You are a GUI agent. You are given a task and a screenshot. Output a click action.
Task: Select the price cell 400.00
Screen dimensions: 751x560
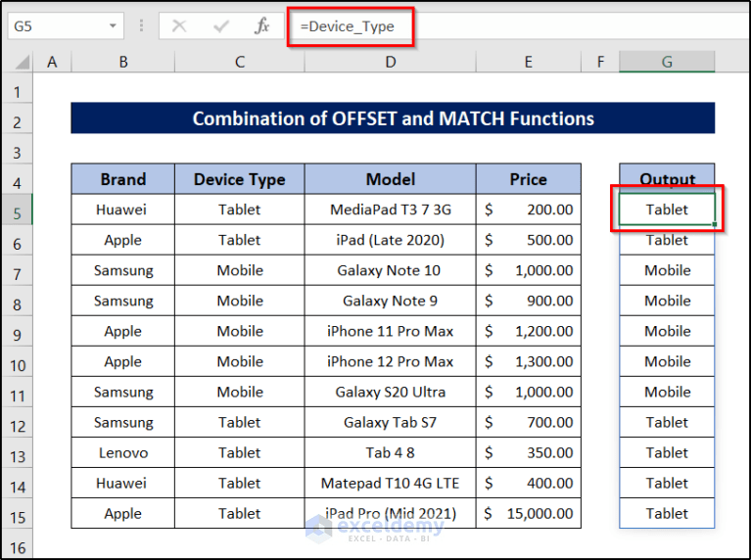[529, 483]
